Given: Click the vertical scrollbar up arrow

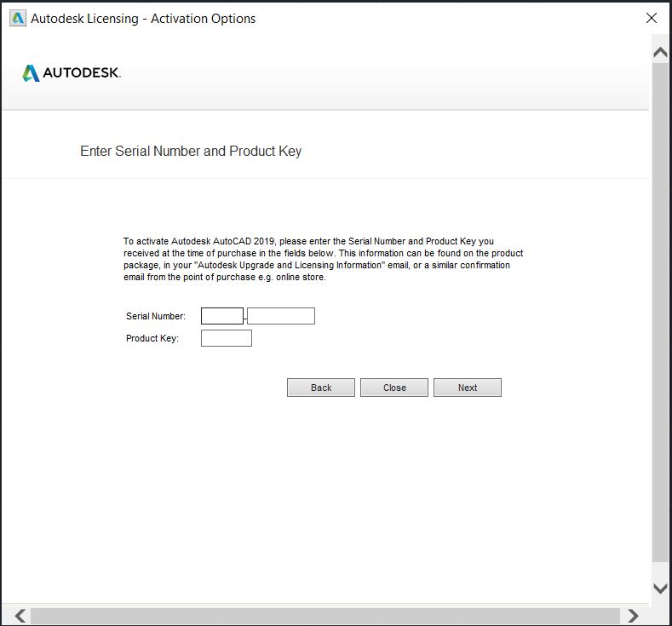Looking at the screenshot, I should click(x=660, y=52).
